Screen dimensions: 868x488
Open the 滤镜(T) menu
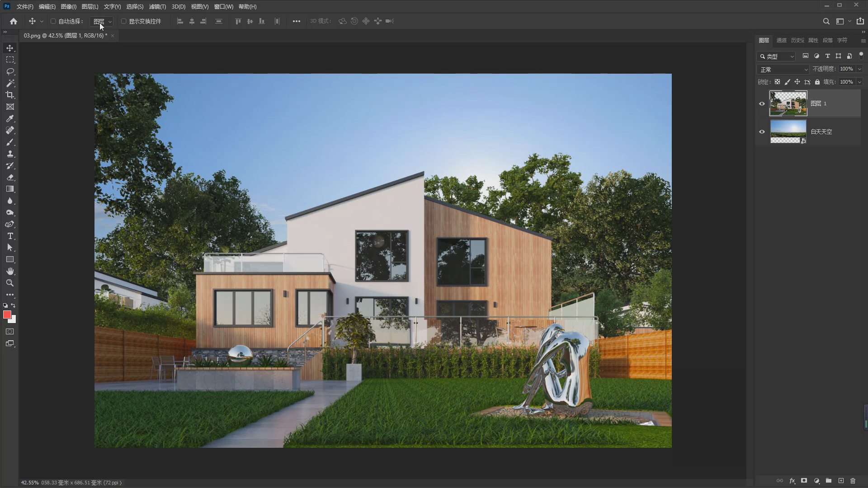click(157, 7)
